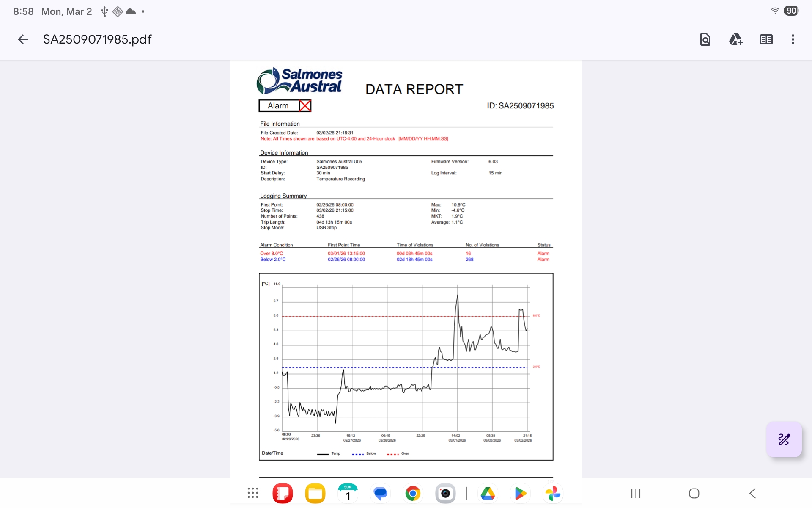Tap the floating annotate pen button

tap(784, 439)
